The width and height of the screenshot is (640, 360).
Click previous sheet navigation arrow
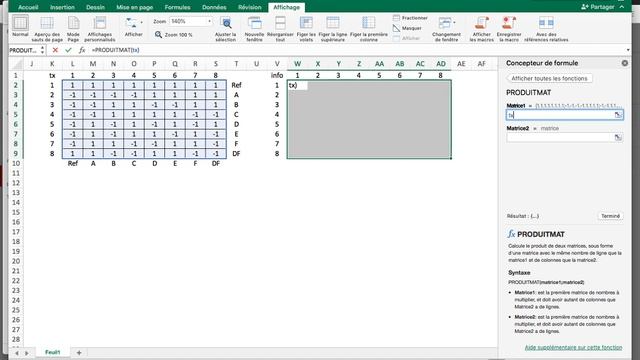[17, 353]
